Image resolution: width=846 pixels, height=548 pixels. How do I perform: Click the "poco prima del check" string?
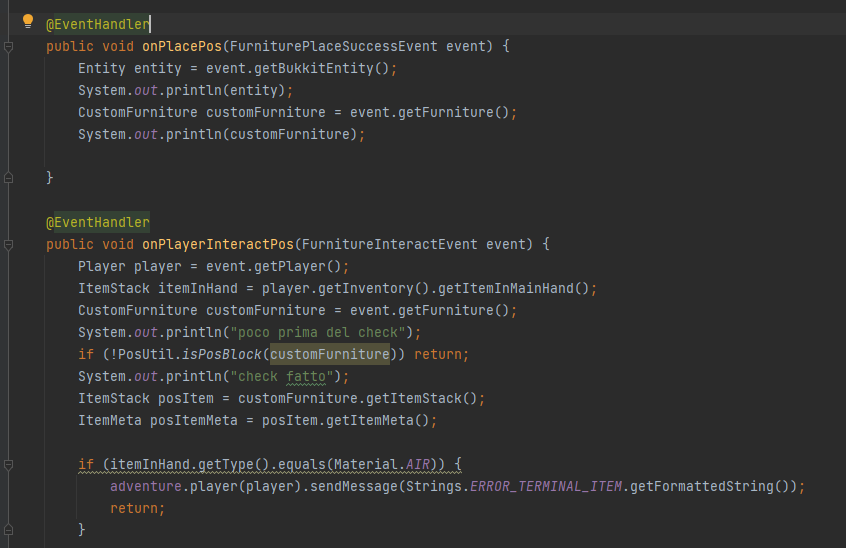(x=318, y=332)
